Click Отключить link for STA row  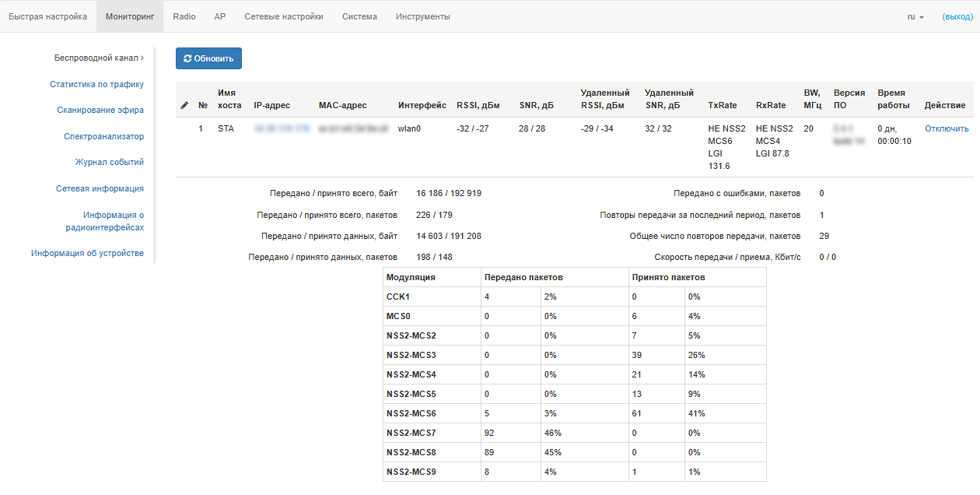coord(947,128)
